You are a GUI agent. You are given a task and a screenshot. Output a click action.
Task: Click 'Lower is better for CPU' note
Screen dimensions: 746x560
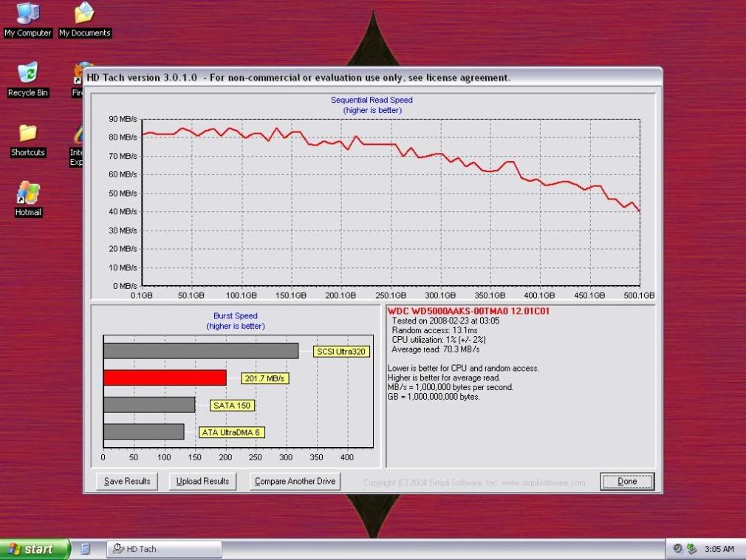coord(463,368)
